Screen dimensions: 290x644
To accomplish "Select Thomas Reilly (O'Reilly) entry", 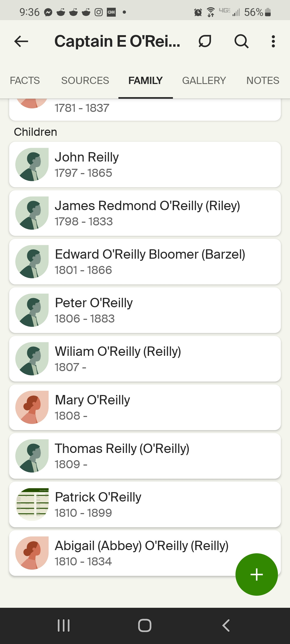I will 145,456.
